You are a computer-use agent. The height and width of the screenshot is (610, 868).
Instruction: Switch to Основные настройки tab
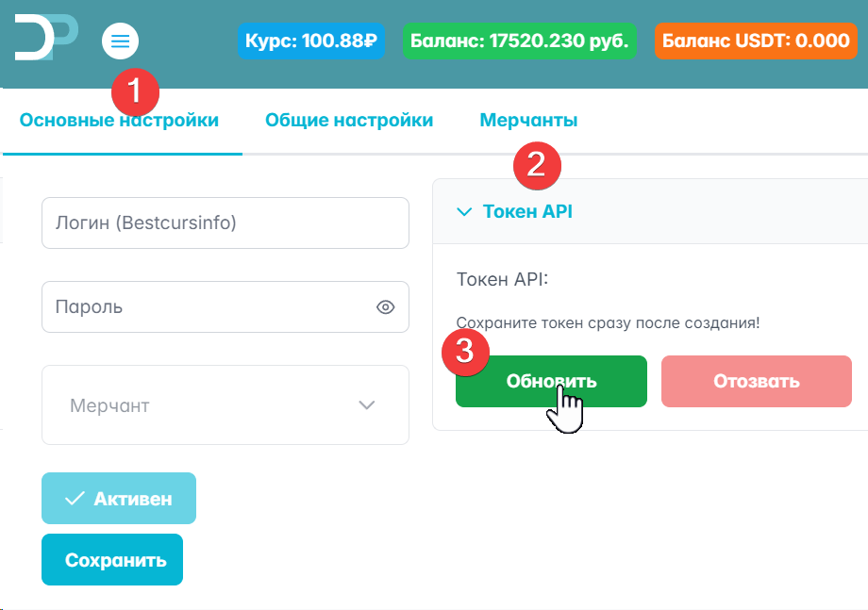(x=119, y=121)
